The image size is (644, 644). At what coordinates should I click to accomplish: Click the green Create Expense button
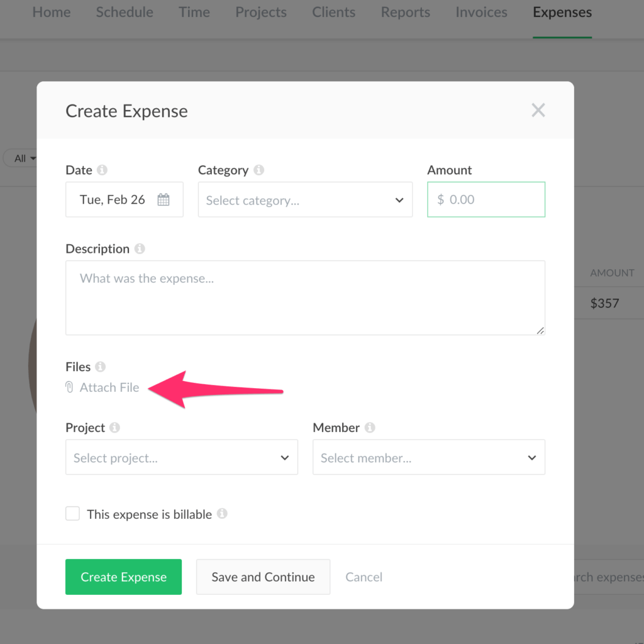coord(123,577)
